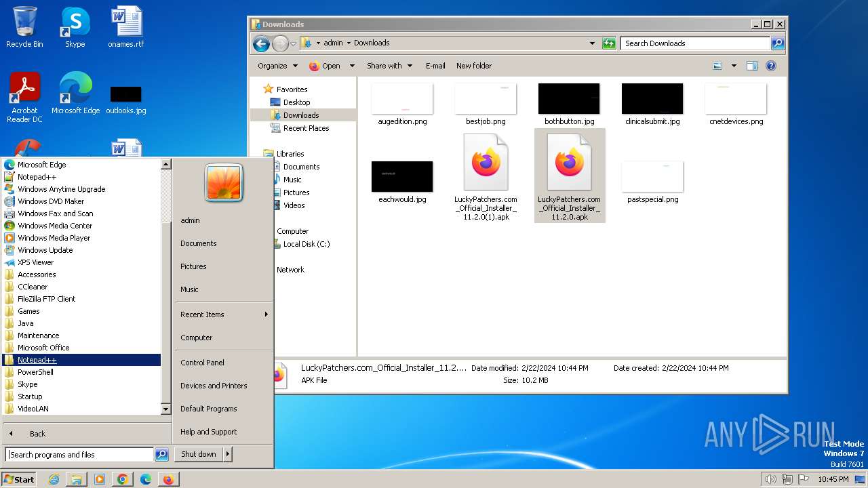Open Notepad++ program in Start menu list
Screen dimensions: 868x488
click(x=37, y=177)
